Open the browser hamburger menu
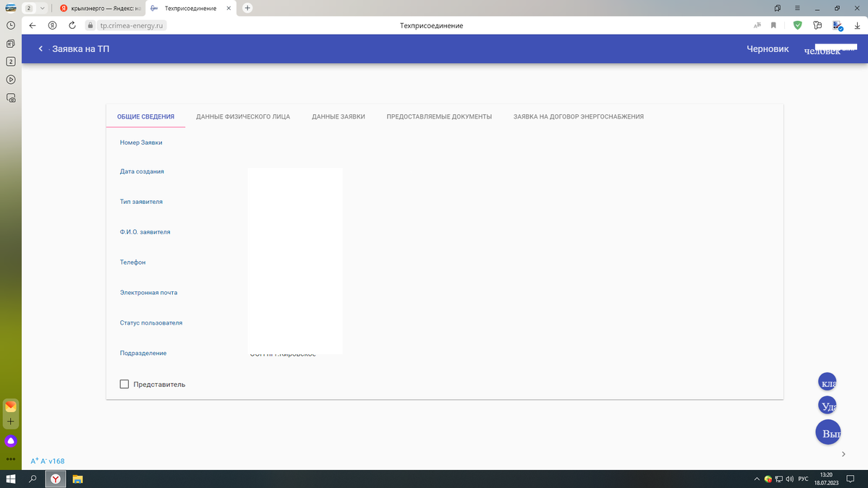Screen dimensions: 868x488 [797, 8]
